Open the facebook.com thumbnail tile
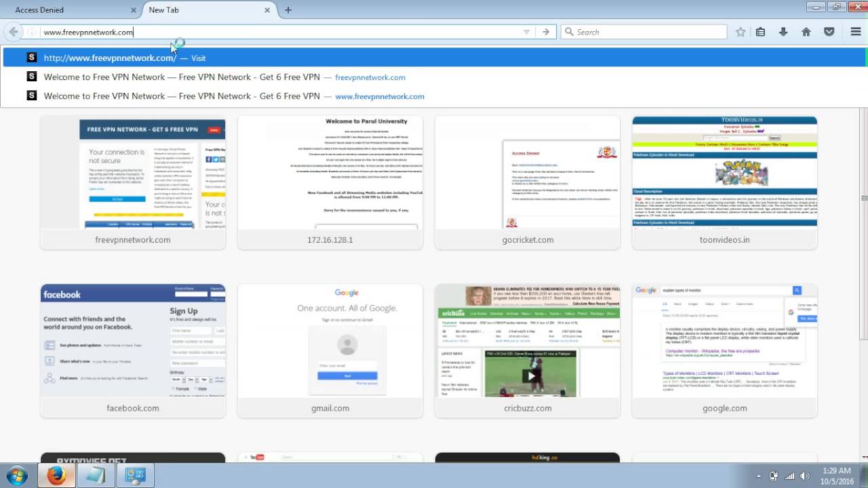The height and width of the screenshot is (488, 868). click(133, 351)
